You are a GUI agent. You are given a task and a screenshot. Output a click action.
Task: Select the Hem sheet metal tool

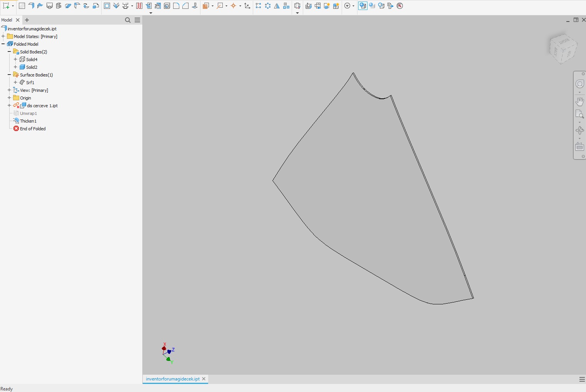coord(68,6)
